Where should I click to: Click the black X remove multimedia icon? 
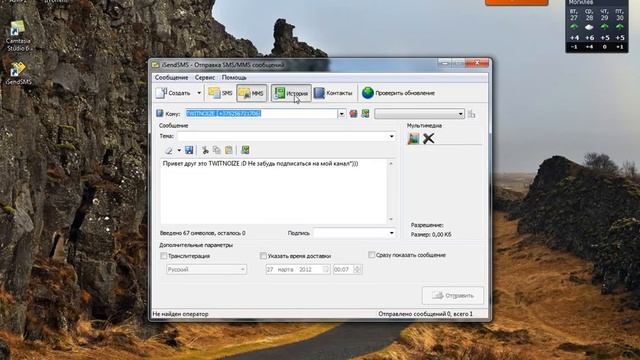(x=428, y=138)
